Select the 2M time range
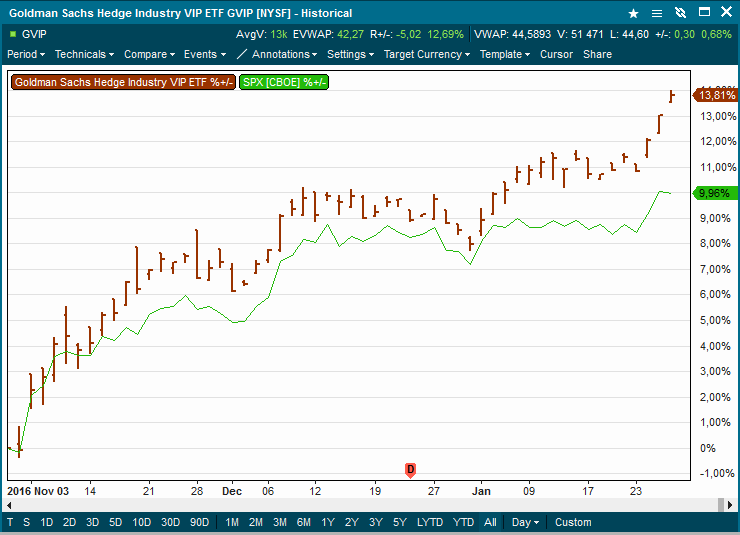Image resolution: width=740 pixels, height=535 pixels. point(256,522)
